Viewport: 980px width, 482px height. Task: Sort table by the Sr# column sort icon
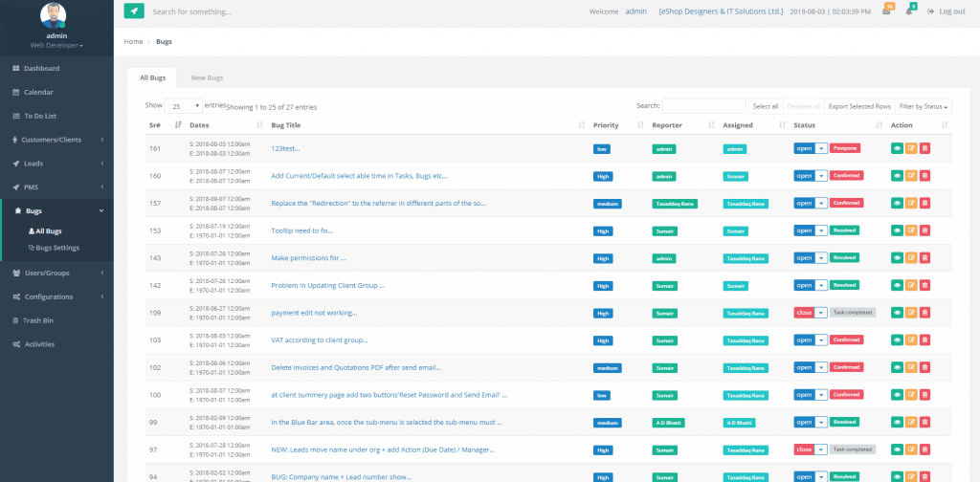tap(178, 125)
